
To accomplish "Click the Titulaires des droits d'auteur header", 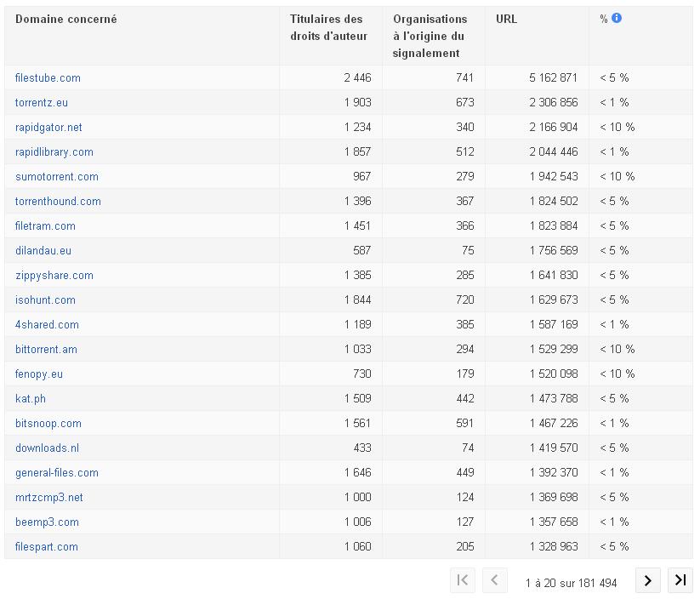I will [326, 27].
